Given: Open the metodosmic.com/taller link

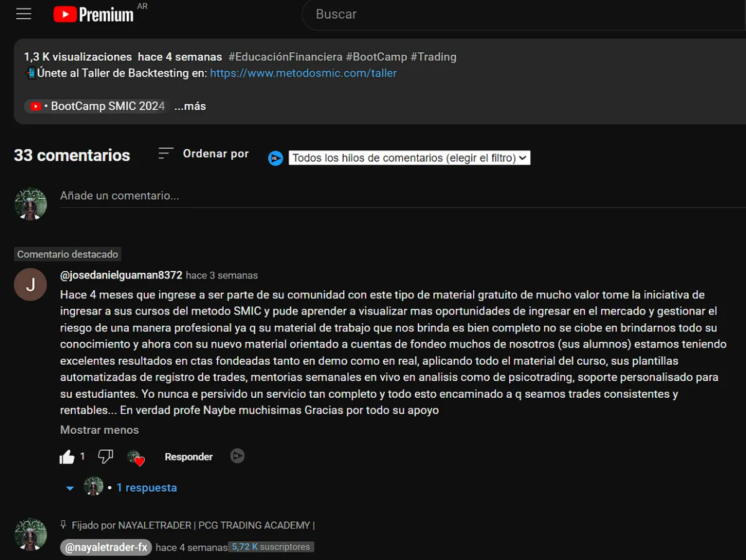Looking at the screenshot, I should [303, 73].
